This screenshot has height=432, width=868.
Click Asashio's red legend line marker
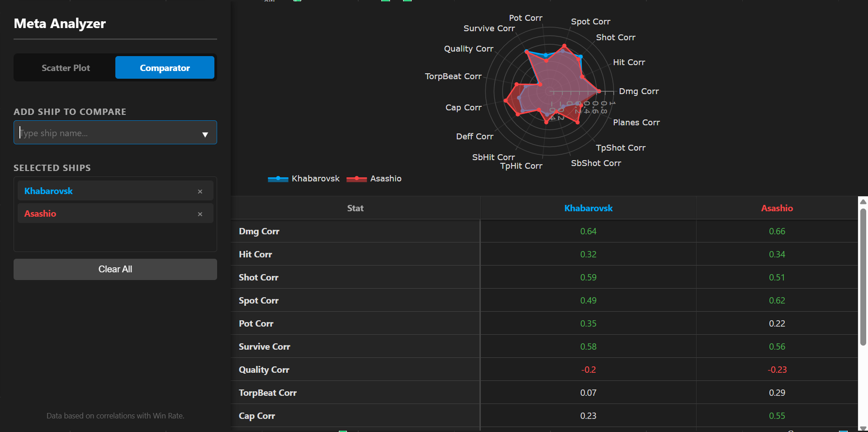356,179
